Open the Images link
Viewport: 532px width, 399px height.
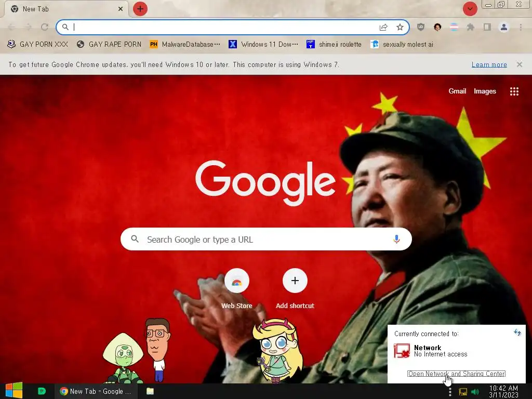pos(485,91)
